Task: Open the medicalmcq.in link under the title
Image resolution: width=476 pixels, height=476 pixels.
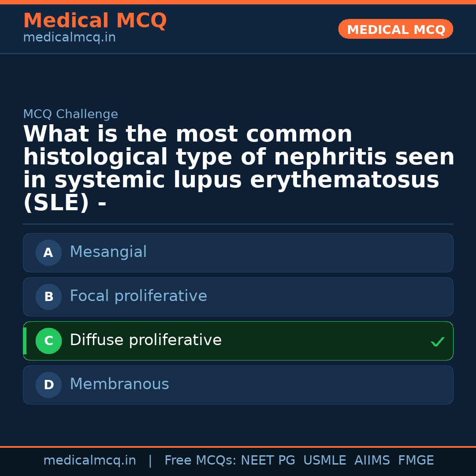Action: click(69, 38)
